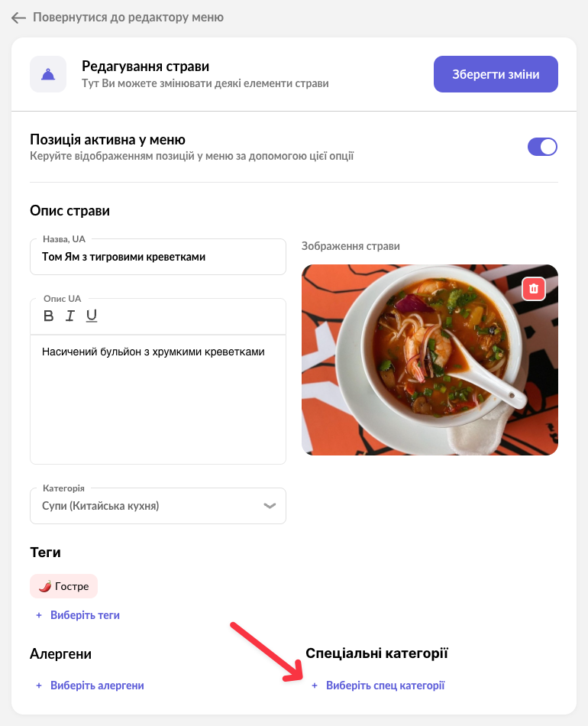
Task: Apply italic formatting to the description
Action: (x=70, y=316)
